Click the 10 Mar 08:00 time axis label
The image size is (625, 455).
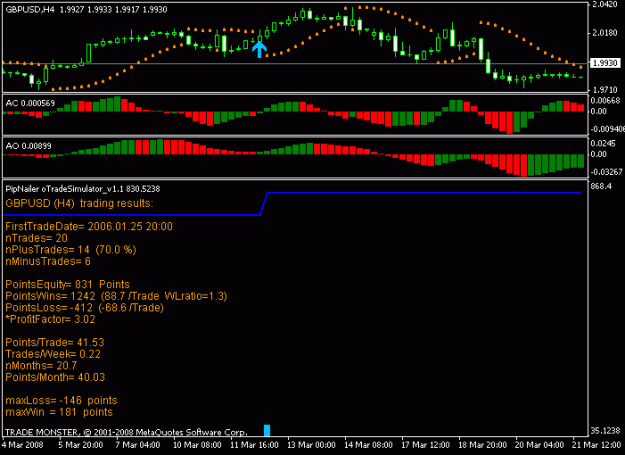click(x=197, y=445)
